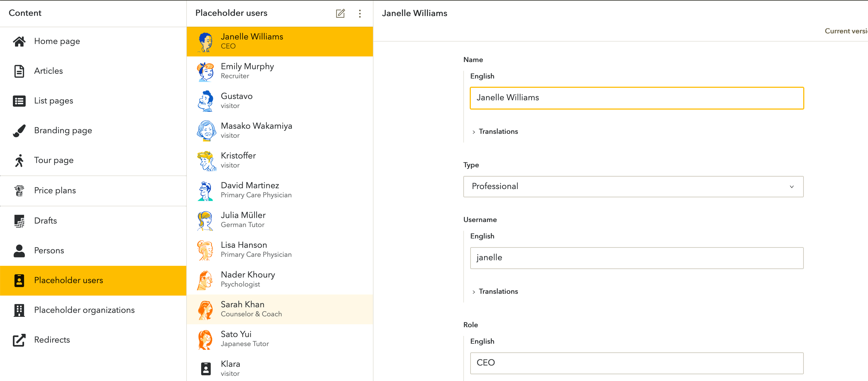
Task: Open the List pages section
Action: click(54, 101)
